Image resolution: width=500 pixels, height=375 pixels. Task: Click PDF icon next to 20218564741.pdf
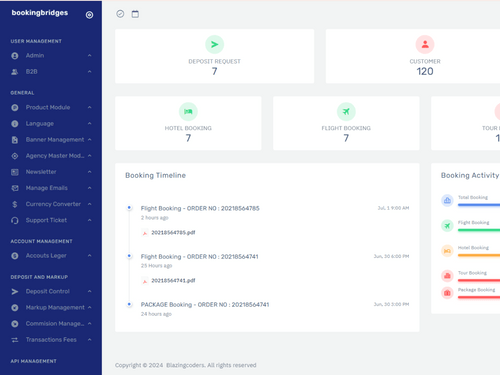coord(145,281)
